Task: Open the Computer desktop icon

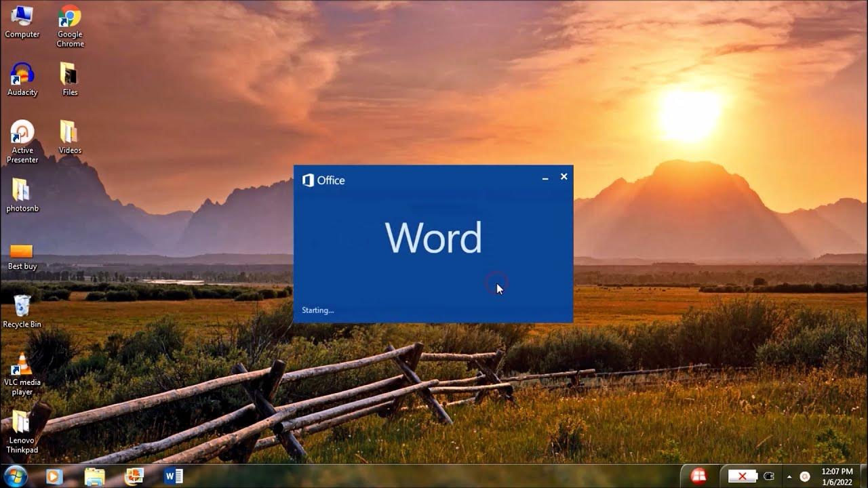Action: click(22, 21)
